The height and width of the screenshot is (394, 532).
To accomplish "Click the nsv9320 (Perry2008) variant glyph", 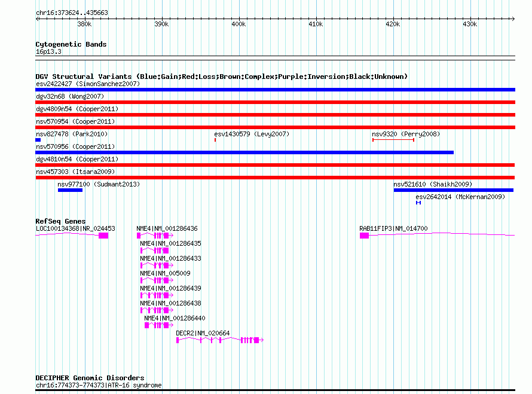I will tap(393, 140).
